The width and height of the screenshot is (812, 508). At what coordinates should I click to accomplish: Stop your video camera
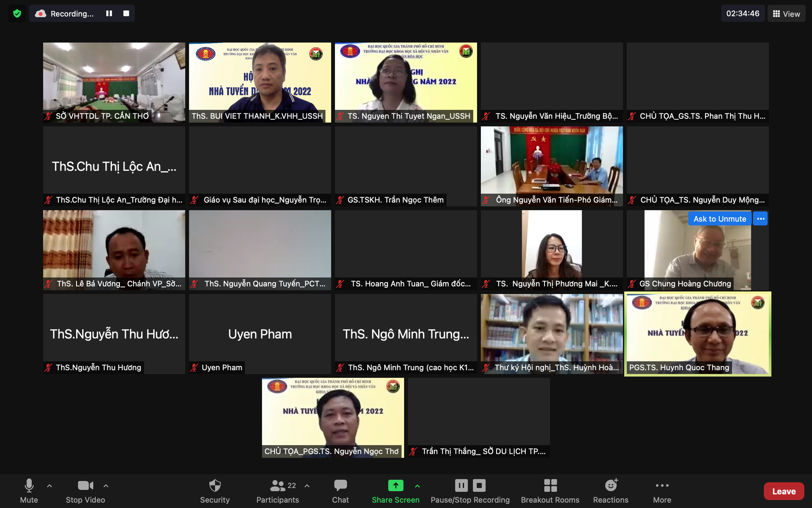pyautogui.click(x=85, y=491)
